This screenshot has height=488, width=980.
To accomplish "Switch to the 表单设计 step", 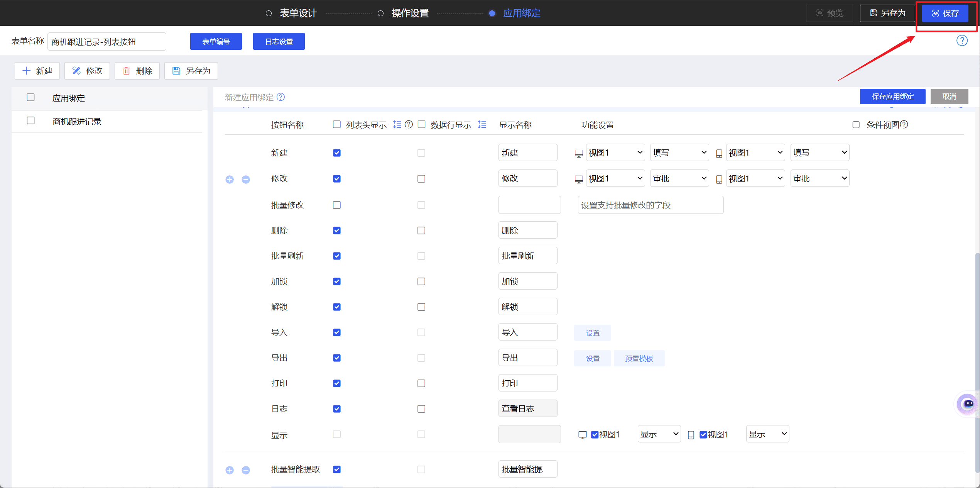I will (x=298, y=14).
